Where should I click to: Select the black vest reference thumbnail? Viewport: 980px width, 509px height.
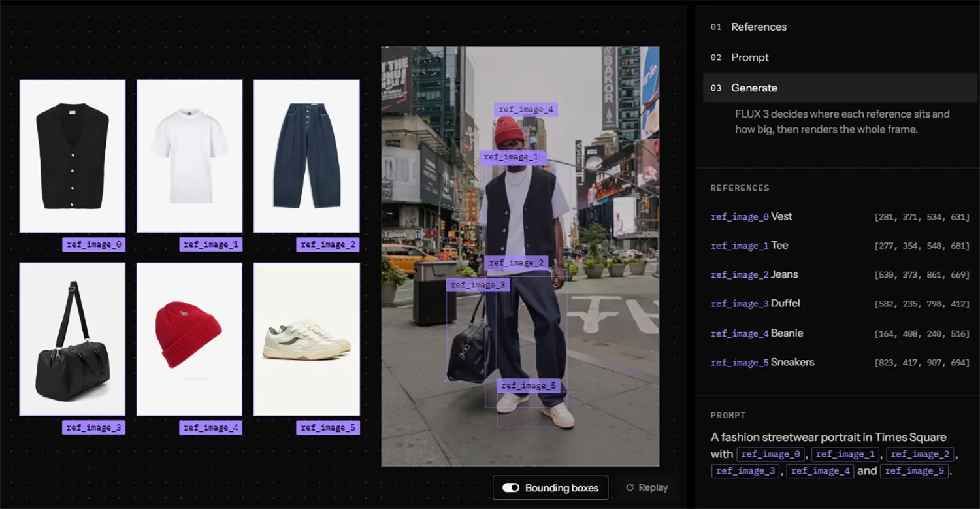[73, 156]
